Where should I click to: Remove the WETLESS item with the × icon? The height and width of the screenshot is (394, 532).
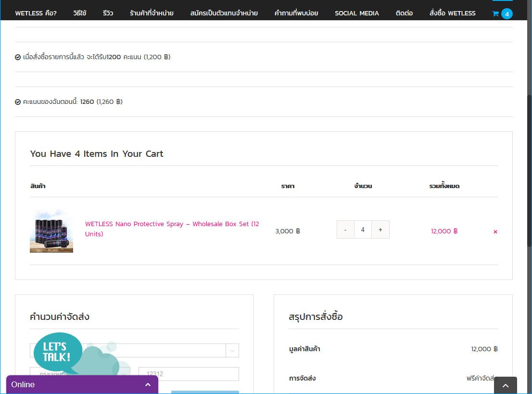495,232
